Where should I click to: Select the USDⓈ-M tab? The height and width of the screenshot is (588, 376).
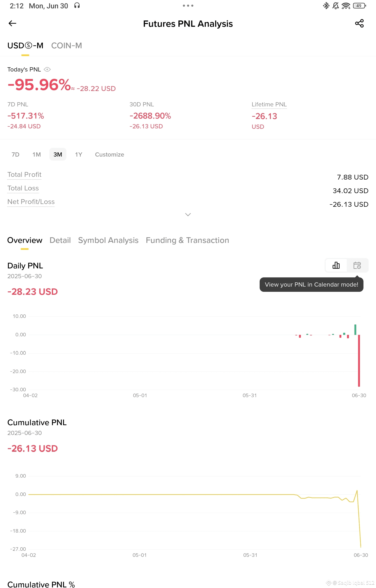(25, 46)
